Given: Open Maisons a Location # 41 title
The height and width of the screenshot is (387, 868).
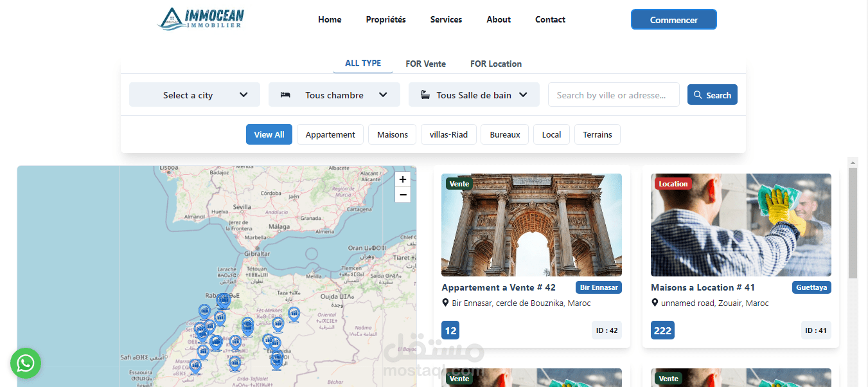Looking at the screenshot, I should click(x=703, y=287).
